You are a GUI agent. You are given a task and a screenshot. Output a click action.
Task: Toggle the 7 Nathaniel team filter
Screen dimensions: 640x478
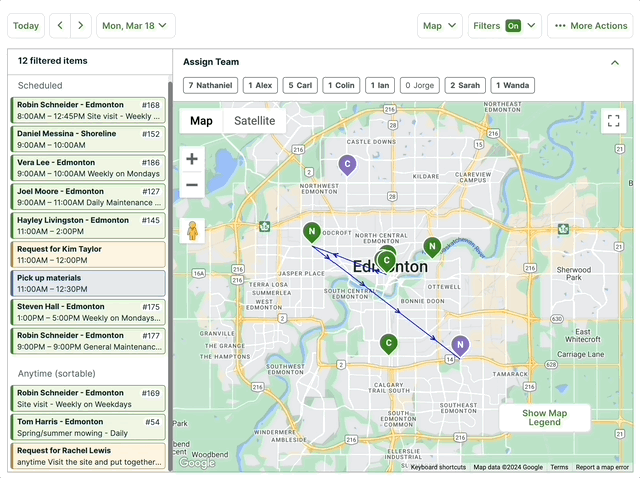209,86
